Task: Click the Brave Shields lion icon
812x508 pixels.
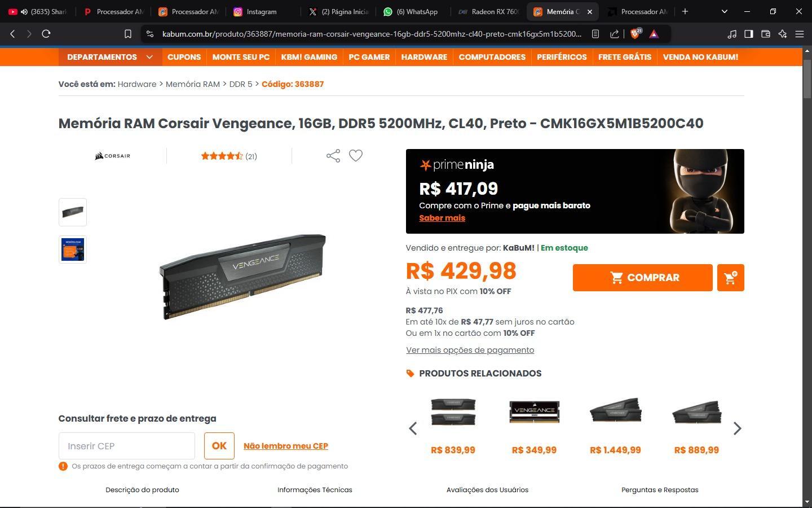Action: point(636,34)
